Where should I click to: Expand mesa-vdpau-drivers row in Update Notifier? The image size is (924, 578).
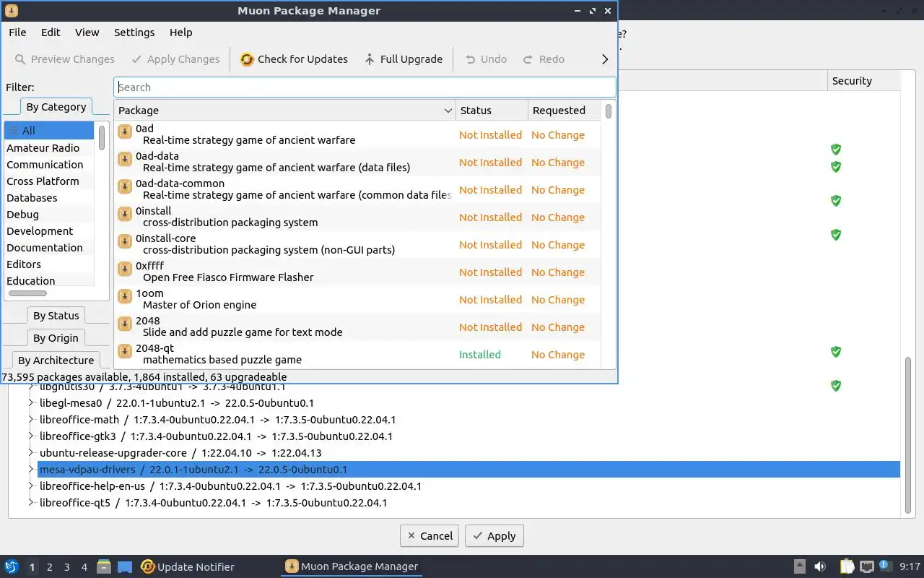click(x=31, y=470)
